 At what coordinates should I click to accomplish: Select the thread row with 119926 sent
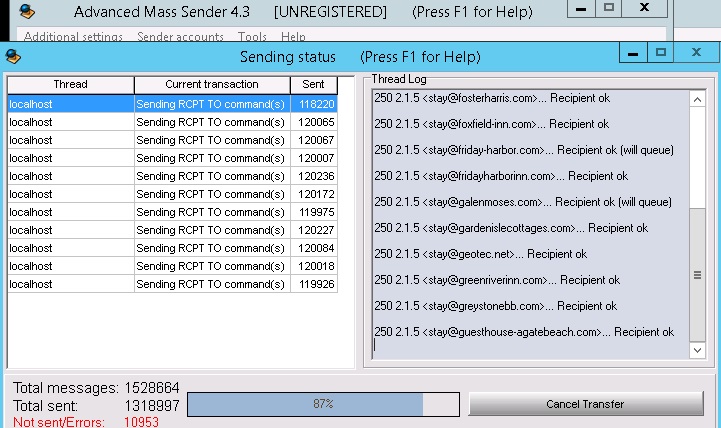[x=172, y=284]
